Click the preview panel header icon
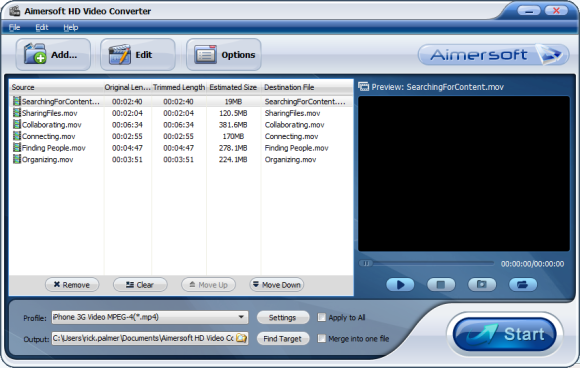The height and width of the screenshot is (368, 580). 364,87
